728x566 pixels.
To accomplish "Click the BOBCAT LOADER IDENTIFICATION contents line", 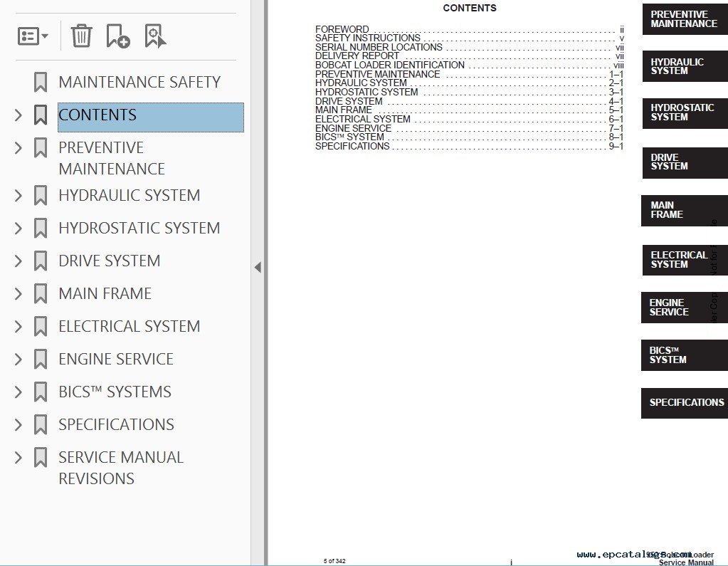I will (x=390, y=65).
